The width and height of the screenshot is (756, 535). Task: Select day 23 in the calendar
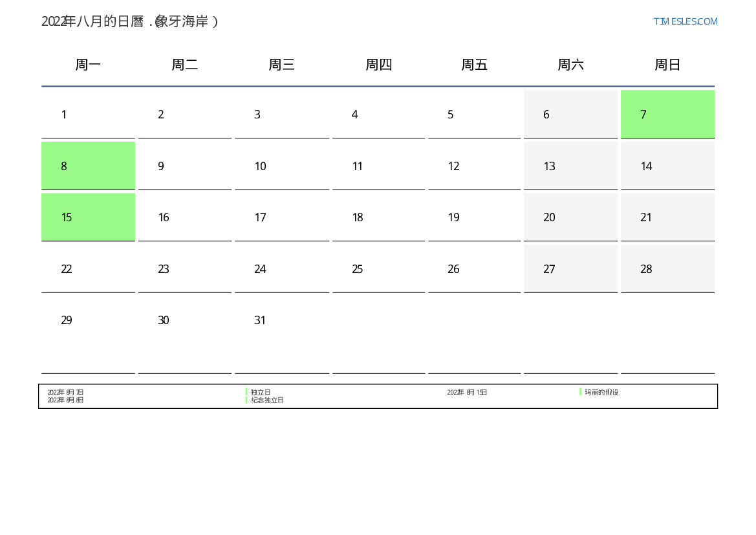(185, 268)
